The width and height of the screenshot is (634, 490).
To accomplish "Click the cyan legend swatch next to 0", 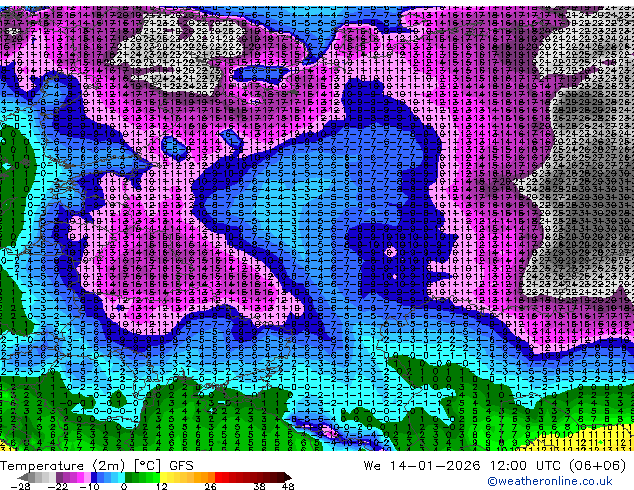I will coord(121,477).
